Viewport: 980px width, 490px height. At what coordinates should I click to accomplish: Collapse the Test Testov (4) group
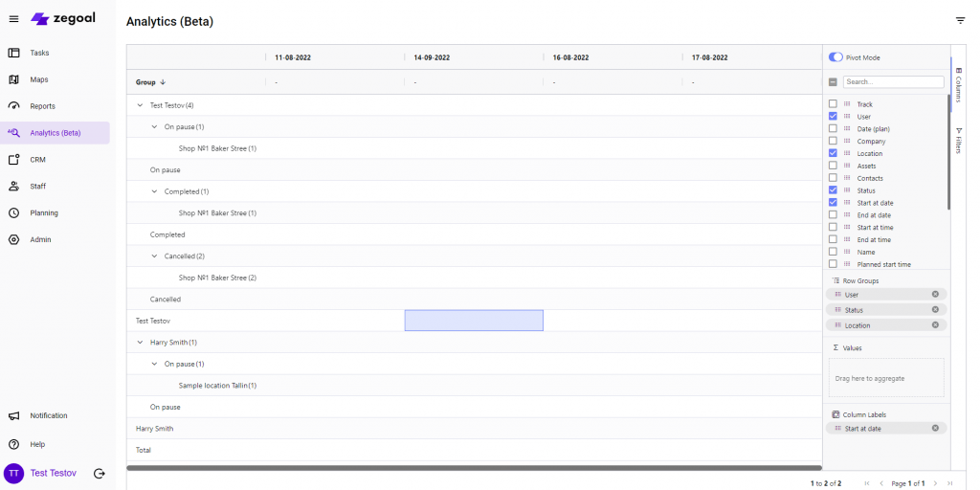140,105
